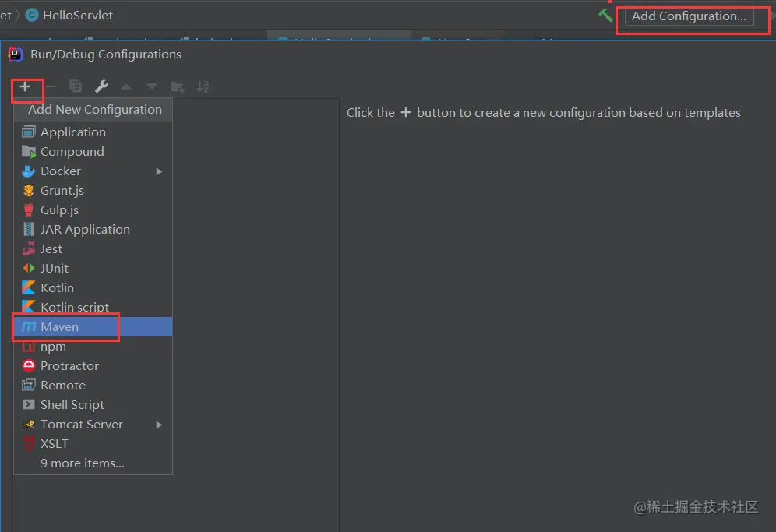776x532 pixels.
Task: Click the Remote configuration icon
Action: pyautogui.click(x=29, y=385)
